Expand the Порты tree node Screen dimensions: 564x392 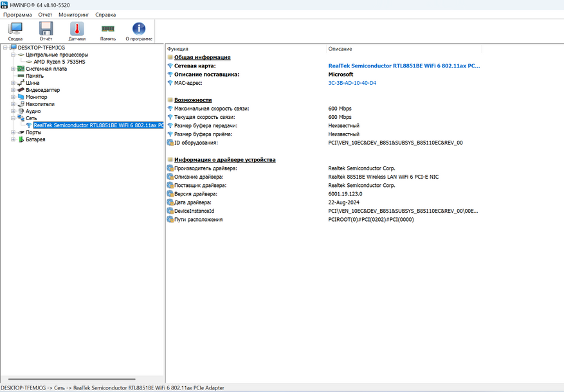(13, 132)
